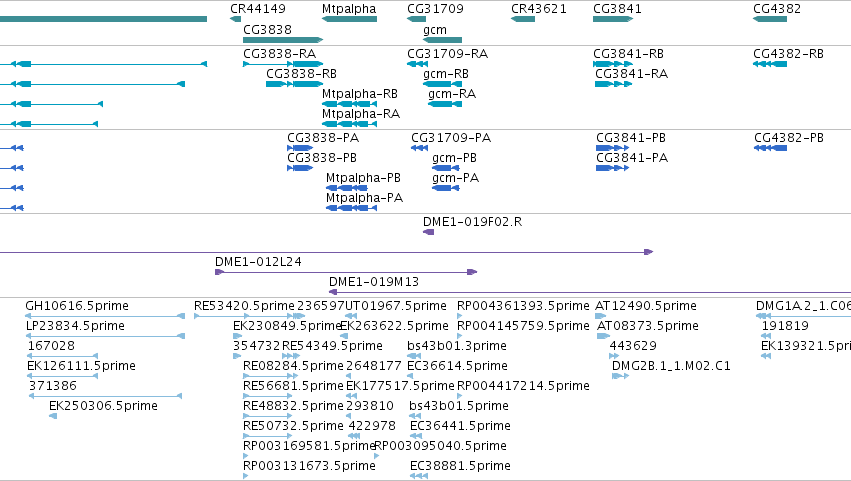Screen dimensions: 851x481
Task: Select the Mtpalpha-RA transcript label
Action: pos(360,114)
